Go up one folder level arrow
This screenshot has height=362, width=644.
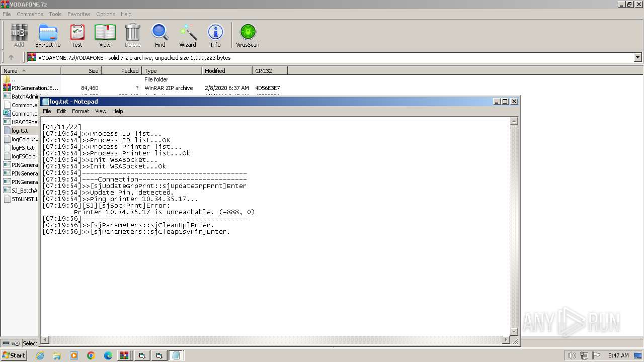(x=11, y=57)
